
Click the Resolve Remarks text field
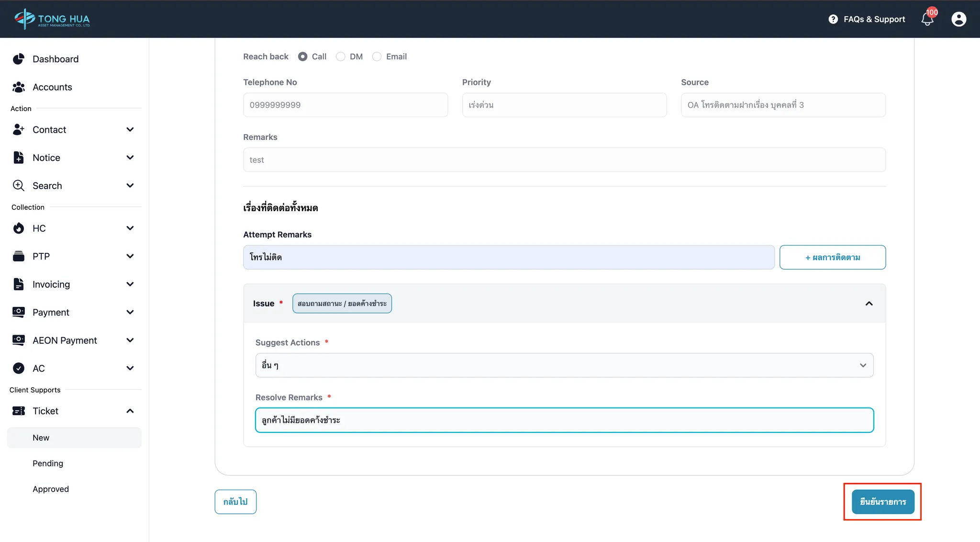(564, 420)
